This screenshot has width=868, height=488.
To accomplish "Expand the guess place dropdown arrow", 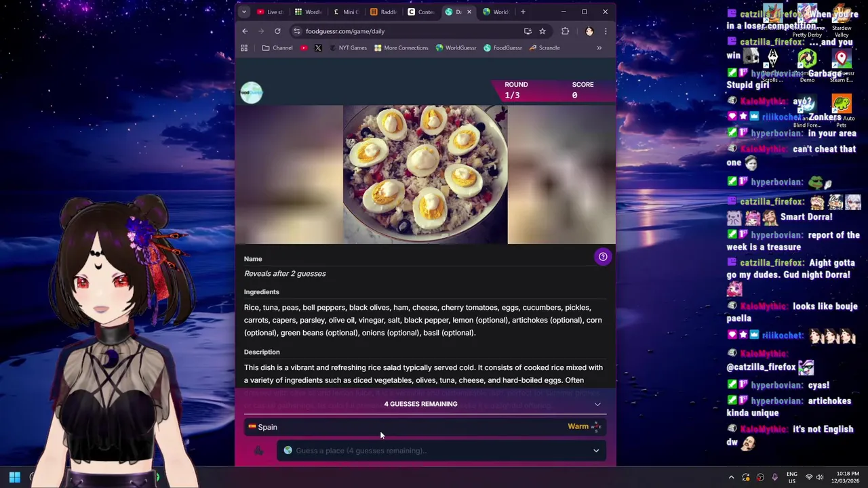I will click(596, 451).
